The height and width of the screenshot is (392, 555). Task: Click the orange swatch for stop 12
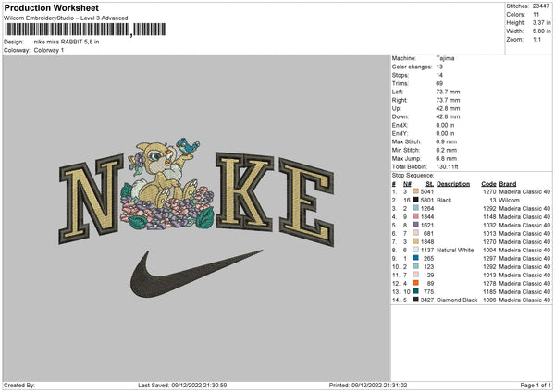pyautogui.click(x=416, y=284)
